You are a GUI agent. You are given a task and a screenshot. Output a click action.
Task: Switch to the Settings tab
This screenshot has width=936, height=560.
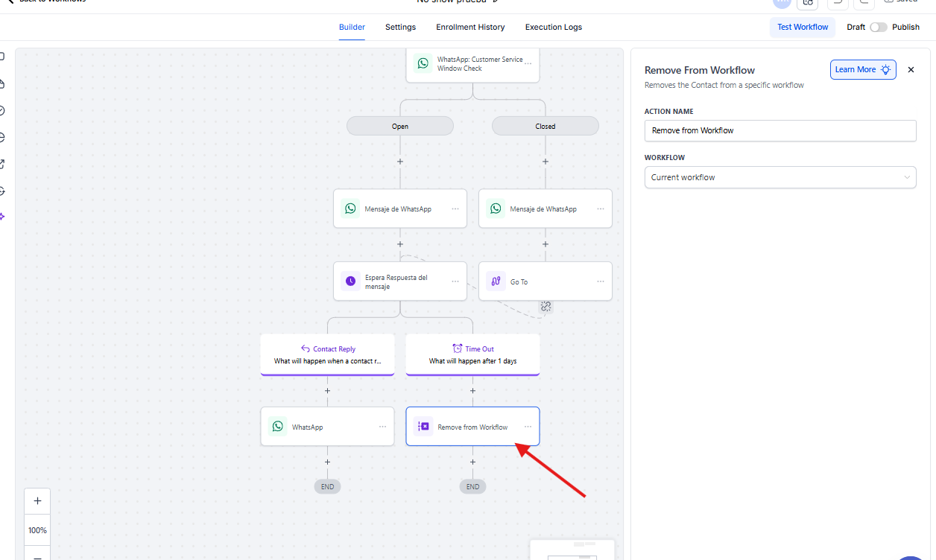pos(400,27)
